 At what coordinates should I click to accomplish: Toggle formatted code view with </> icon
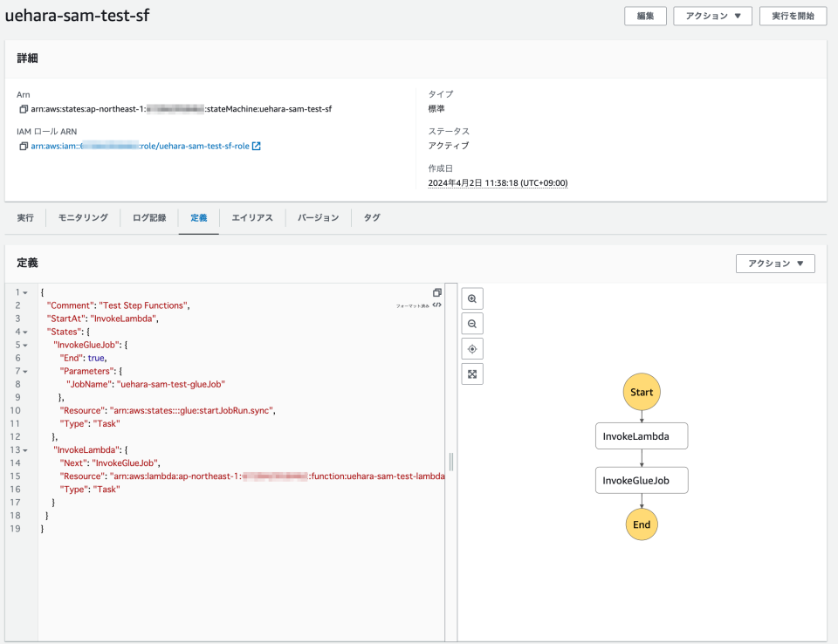coord(436,303)
